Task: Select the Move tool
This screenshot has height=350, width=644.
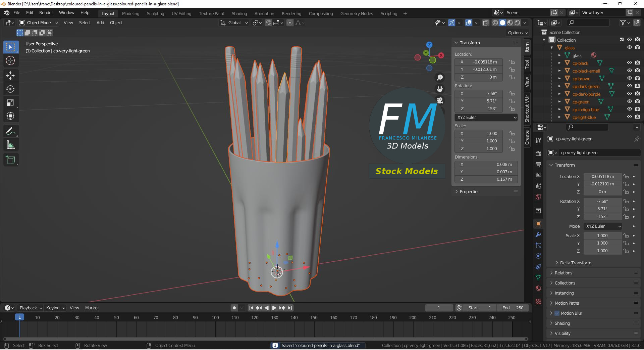Action: [10, 76]
